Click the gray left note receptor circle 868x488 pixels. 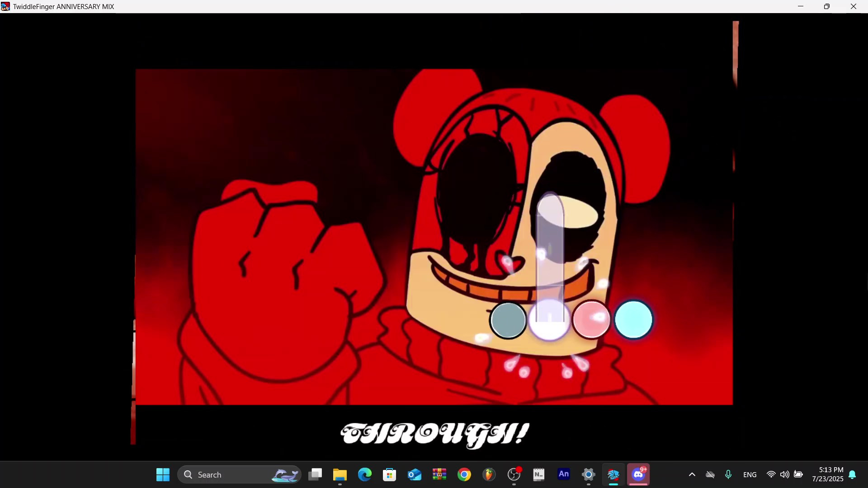click(x=508, y=320)
